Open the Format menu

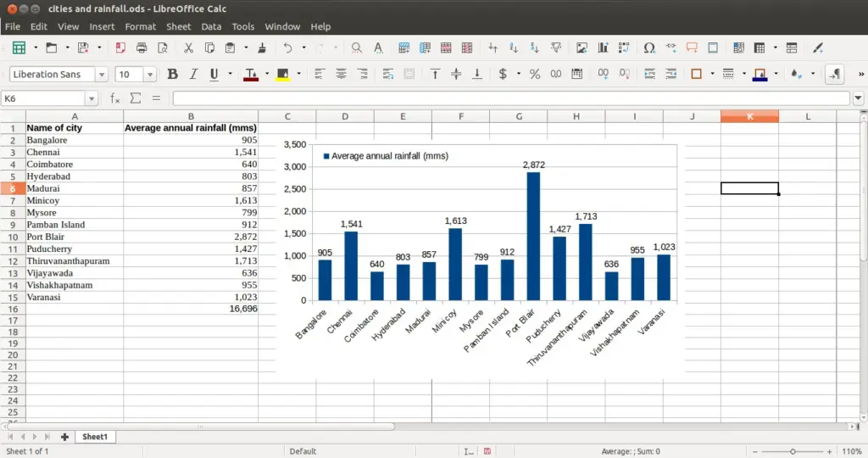point(140,26)
